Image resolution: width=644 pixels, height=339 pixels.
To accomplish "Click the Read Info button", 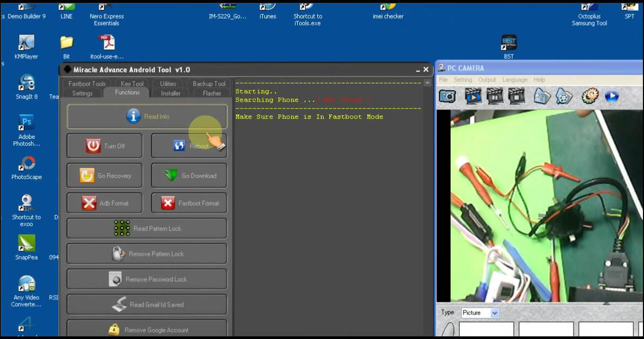I will tap(147, 117).
